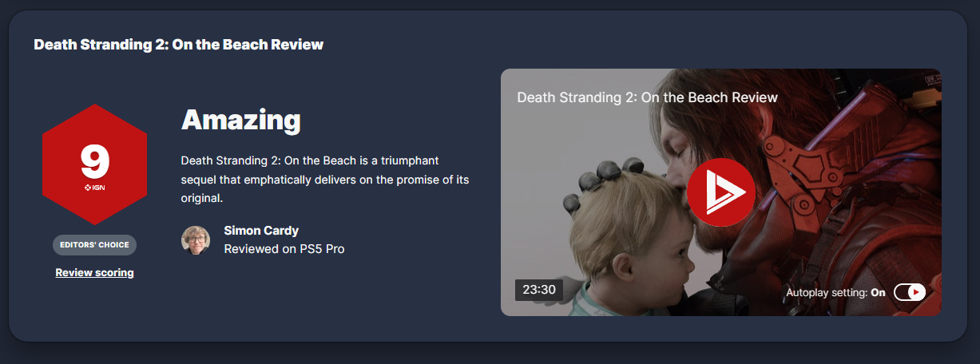Open Simon Cardy's author name
This screenshot has width=980, height=364.
click(x=261, y=231)
